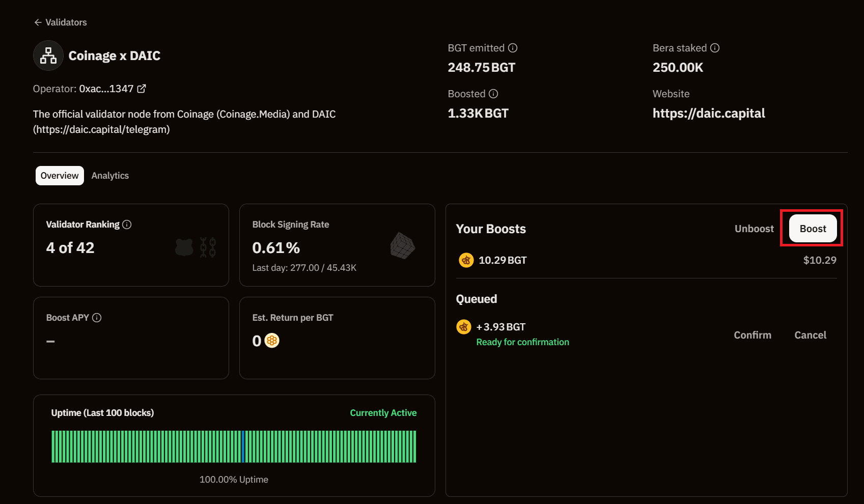
Task: Click info icon next to BGT emitted
Action: [513, 48]
